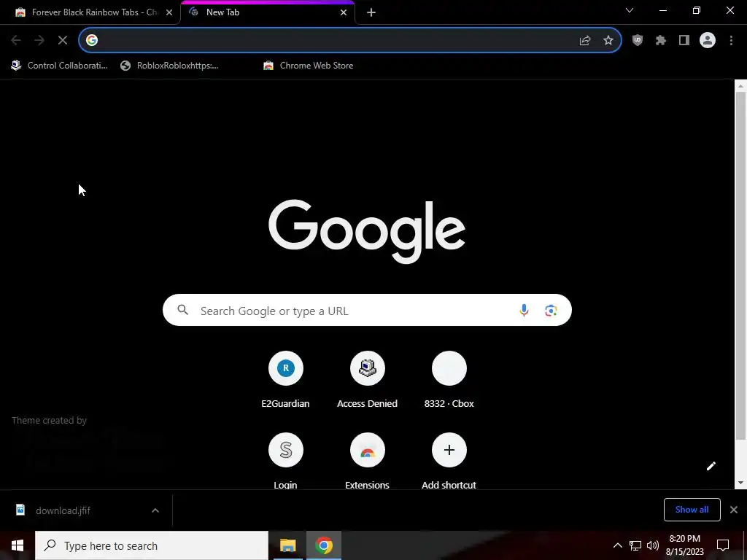Image resolution: width=747 pixels, height=560 pixels.
Task: Open Chrome three-dot menu
Action: [x=731, y=41]
